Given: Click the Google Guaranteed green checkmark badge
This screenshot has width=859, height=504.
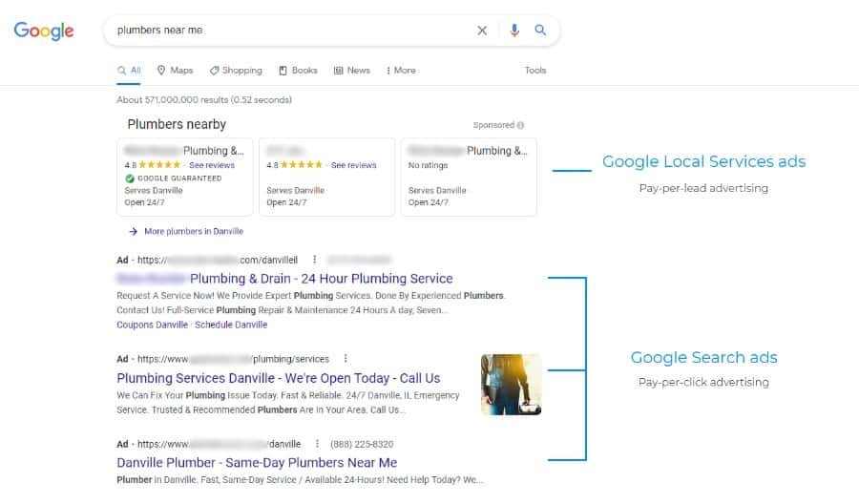Looking at the screenshot, I should [130, 178].
